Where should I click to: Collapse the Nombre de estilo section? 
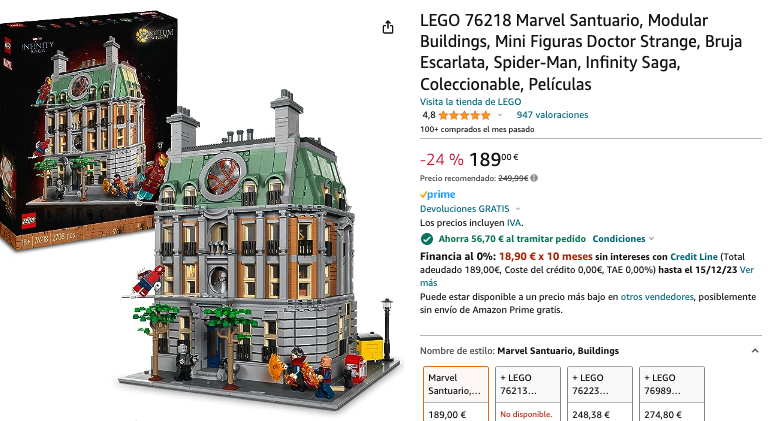coord(755,351)
